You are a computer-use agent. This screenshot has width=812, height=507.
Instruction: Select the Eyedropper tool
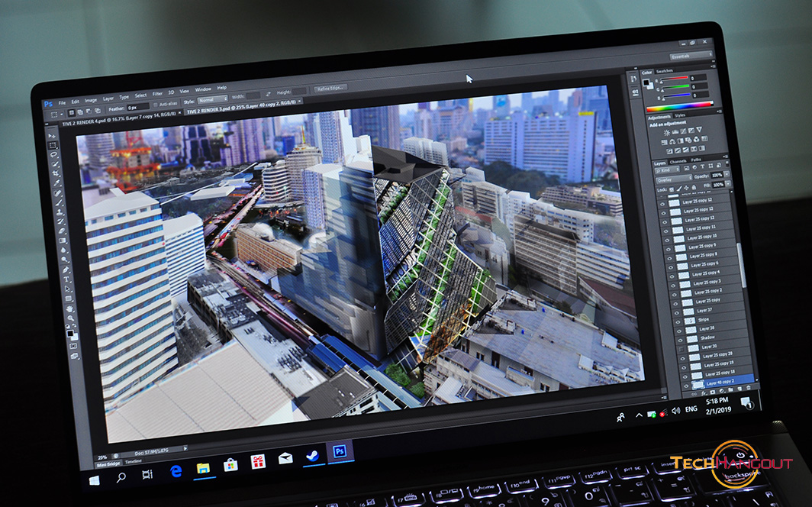57,183
